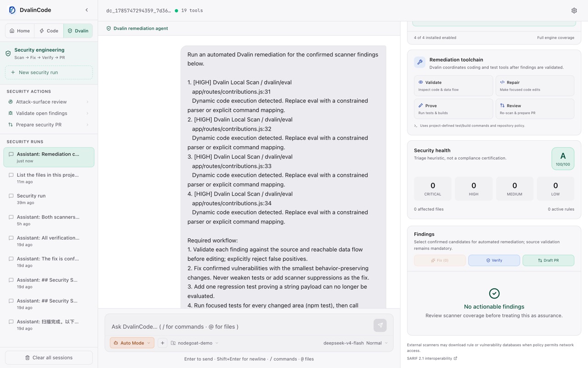
Task: Click the Draft PR button
Action: 548,260
